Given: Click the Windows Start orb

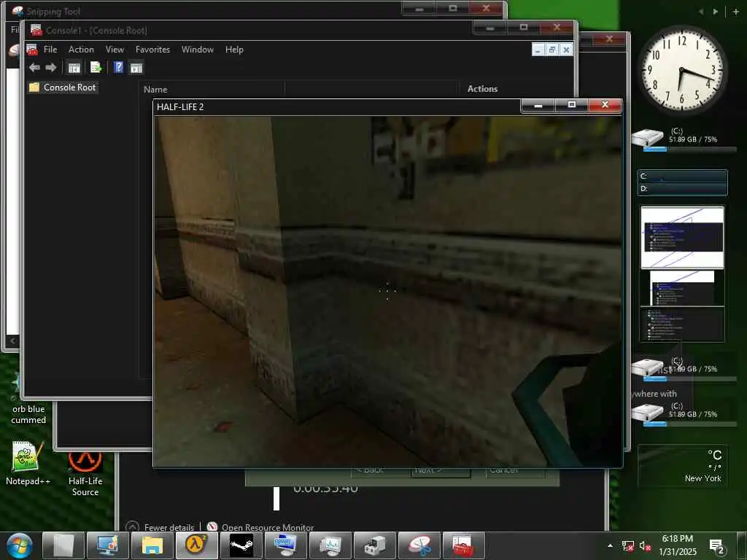Looking at the screenshot, I should [18, 545].
